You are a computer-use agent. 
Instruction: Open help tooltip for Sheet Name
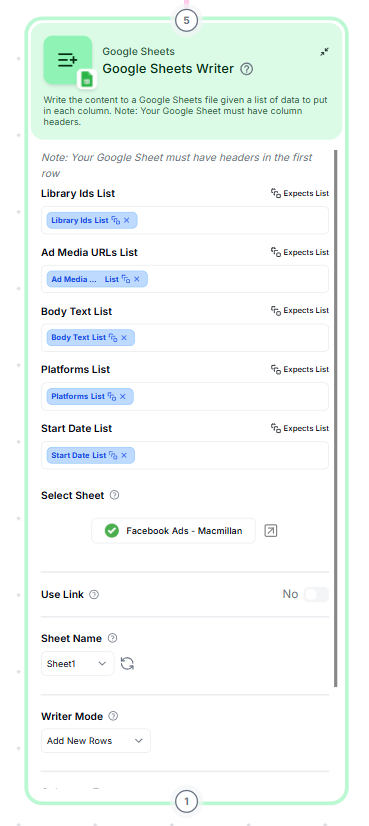pos(112,638)
